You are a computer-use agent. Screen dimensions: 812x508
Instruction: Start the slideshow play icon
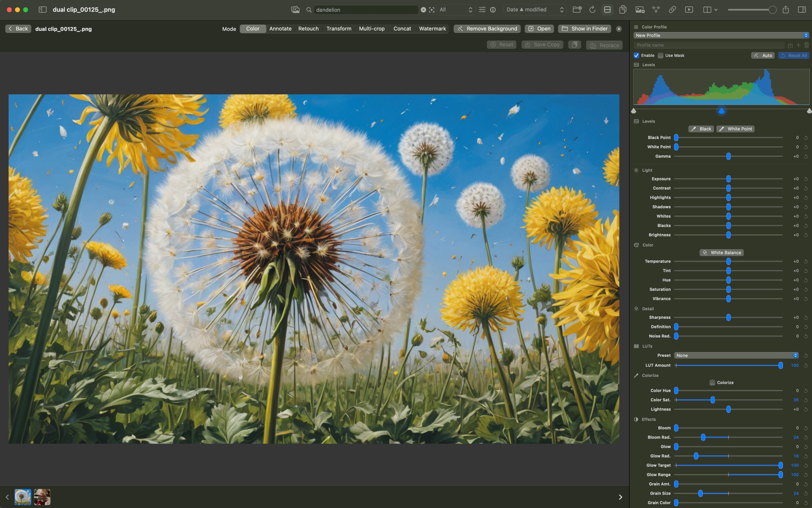pyautogui.click(x=689, y=10)
